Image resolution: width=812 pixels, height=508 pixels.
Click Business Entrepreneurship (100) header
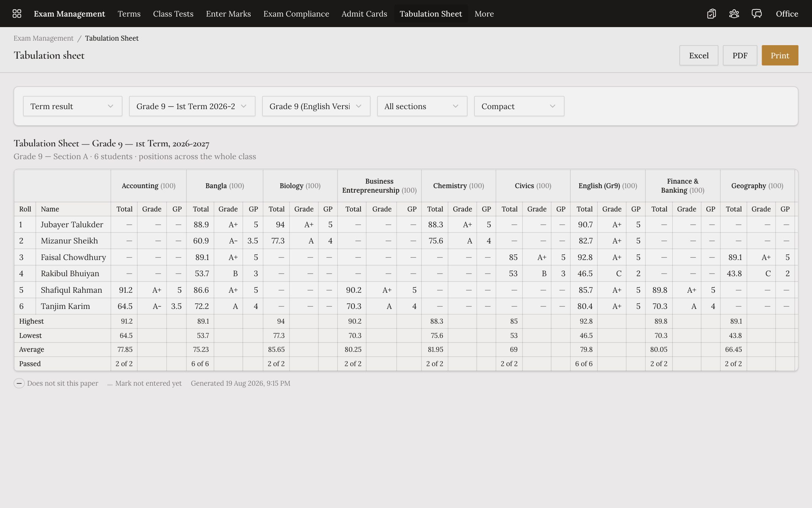[379, 186]
